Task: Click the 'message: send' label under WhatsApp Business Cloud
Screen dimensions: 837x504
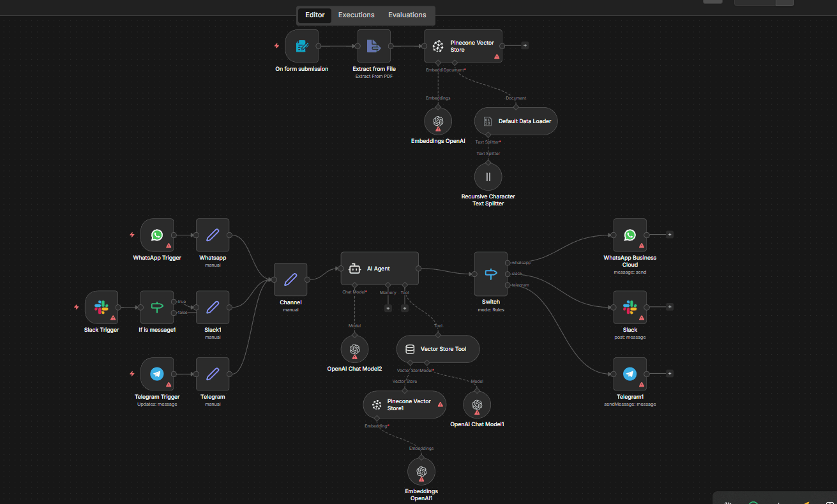Action: click(630, 272)
